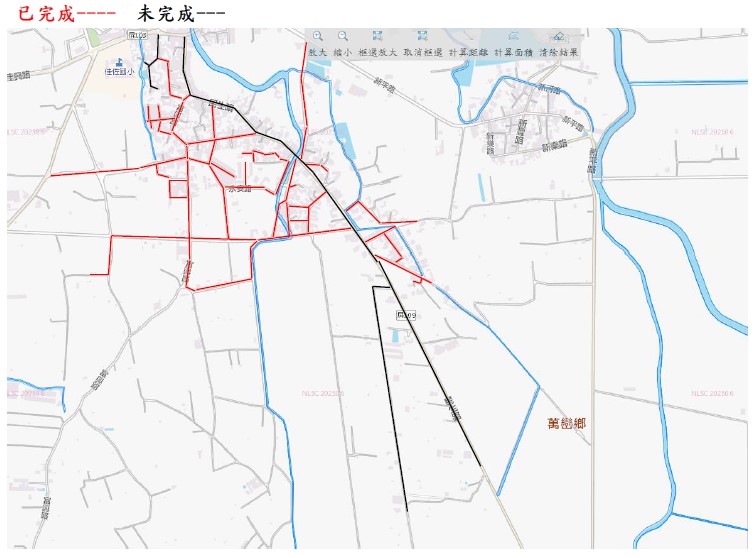
Task: Click the blue school icon above 佳佐國小
Action: 121,61
